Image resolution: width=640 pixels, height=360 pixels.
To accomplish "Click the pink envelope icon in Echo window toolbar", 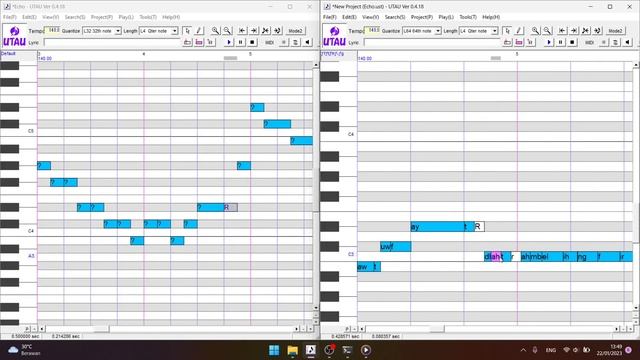I will point(199,42).
